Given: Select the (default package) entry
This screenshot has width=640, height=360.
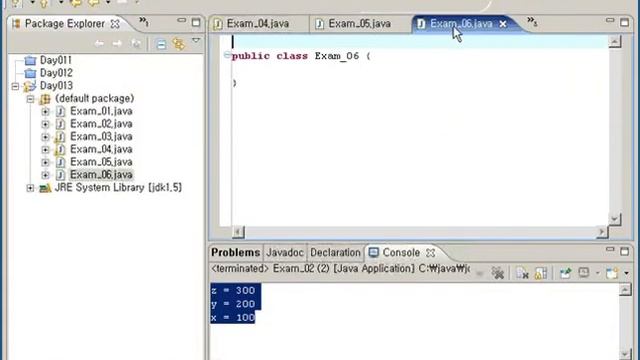Looking at the screenshot, I should 94,98.
